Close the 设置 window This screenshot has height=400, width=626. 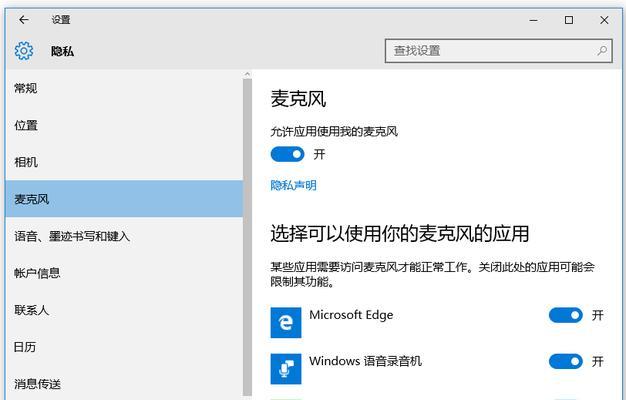604,20
